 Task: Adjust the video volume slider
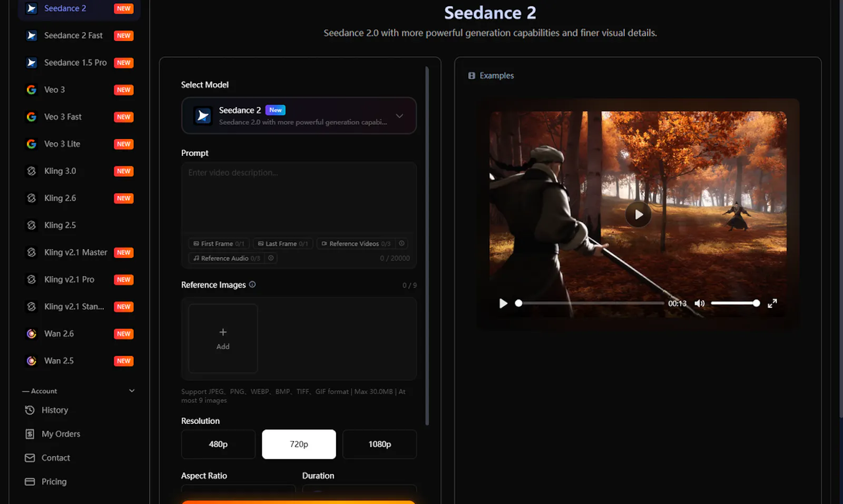pos(735,303)
